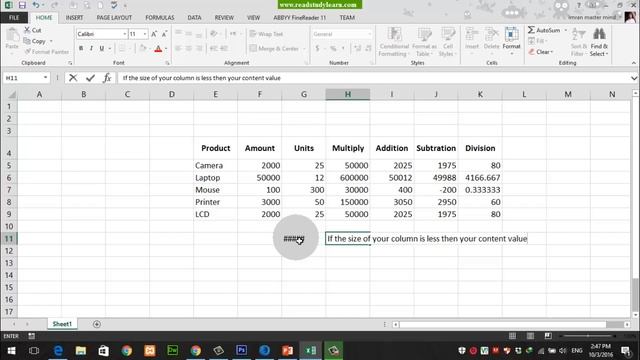The height and width of the screenshot is (360, 640).
Task: Open Find & Select binoculars menu
Action: pos(599,42)
